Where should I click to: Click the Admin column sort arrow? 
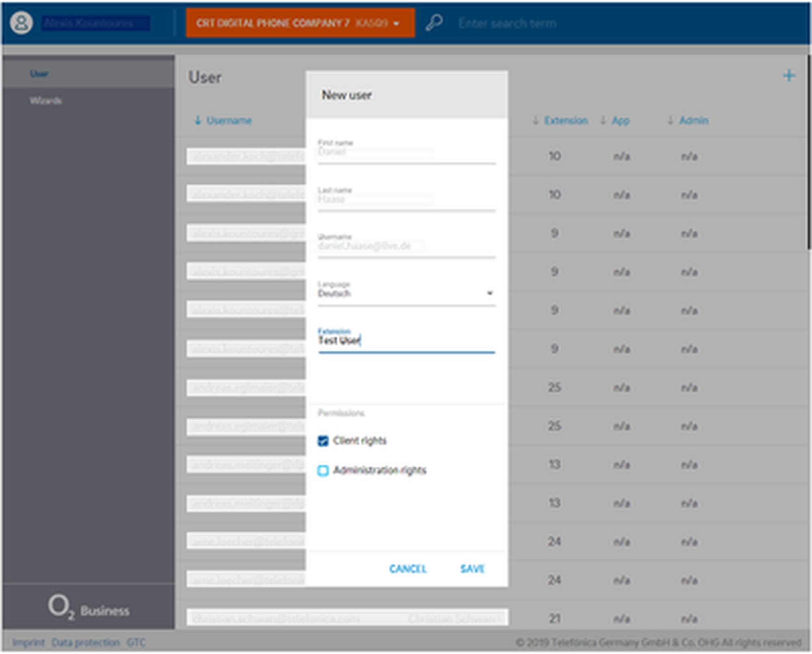(x=670, y=120)
